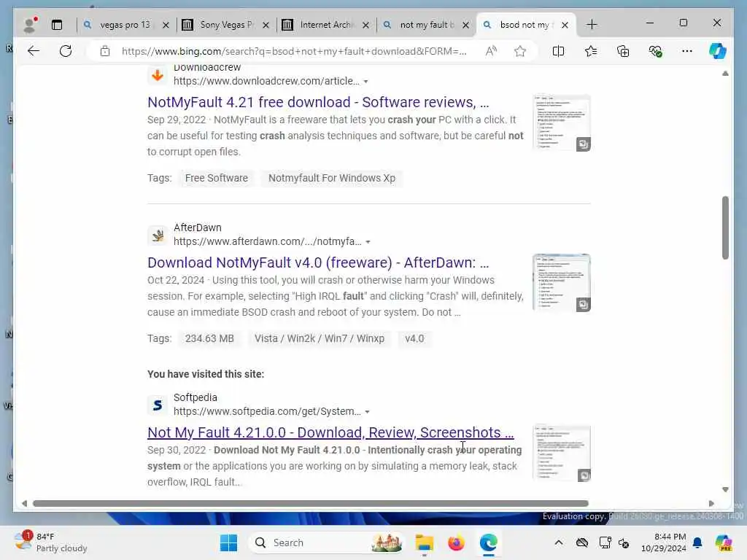Open the Copilot sidebar icon
The height and width of the screenshot is (560, 747).
tap(718, 51)
